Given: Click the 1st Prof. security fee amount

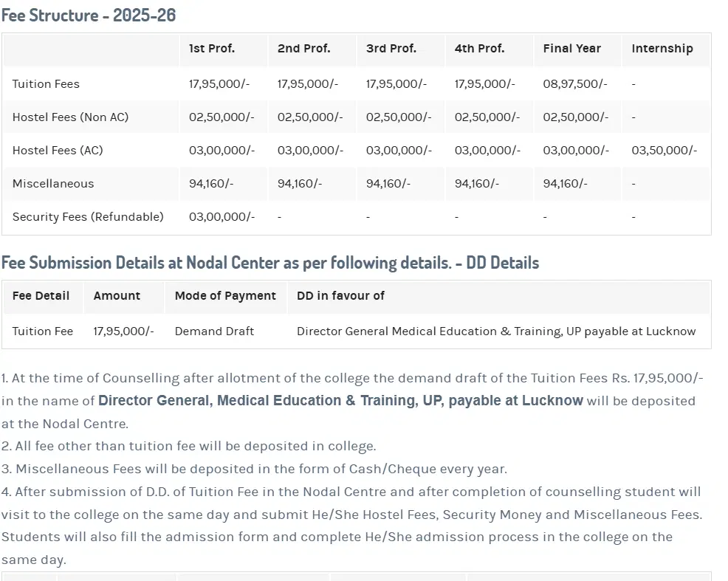Looking at the screenshot, I should click(222, 217).
